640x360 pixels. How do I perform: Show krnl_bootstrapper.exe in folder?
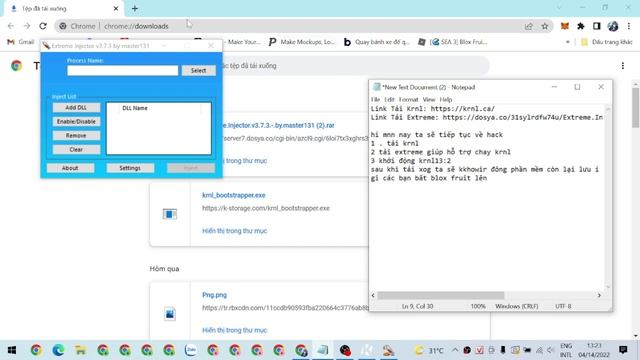pos(234,231)
